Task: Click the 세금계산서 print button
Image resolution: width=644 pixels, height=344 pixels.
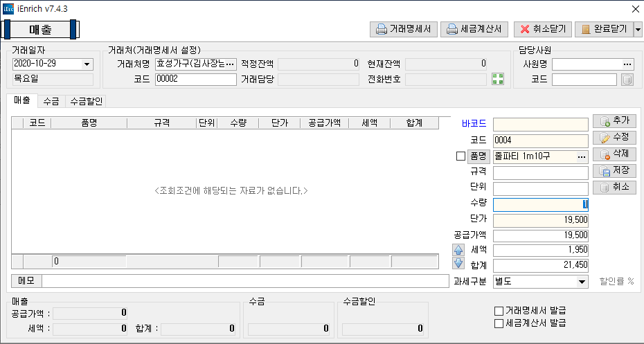Action: 475,29
